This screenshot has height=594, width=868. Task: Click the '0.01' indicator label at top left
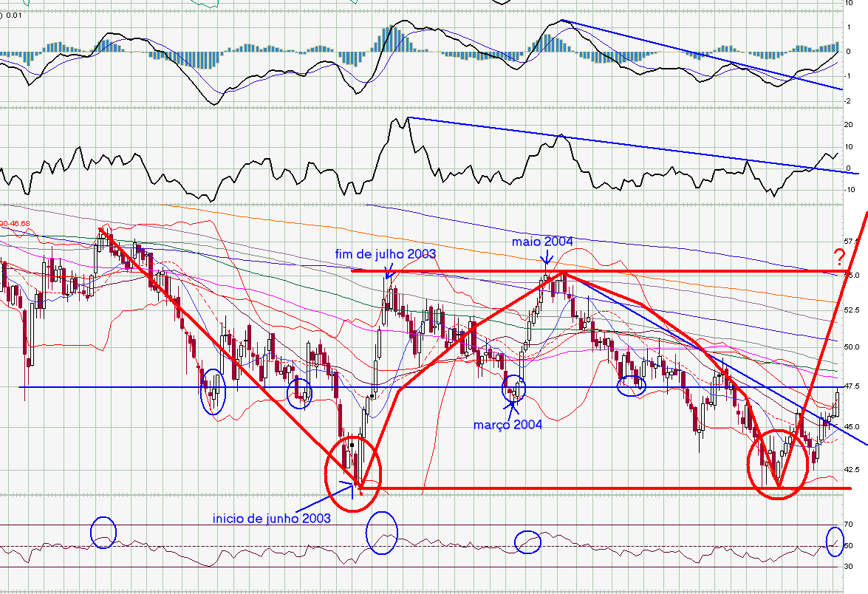pyautogui.click(x=14, y=16)
